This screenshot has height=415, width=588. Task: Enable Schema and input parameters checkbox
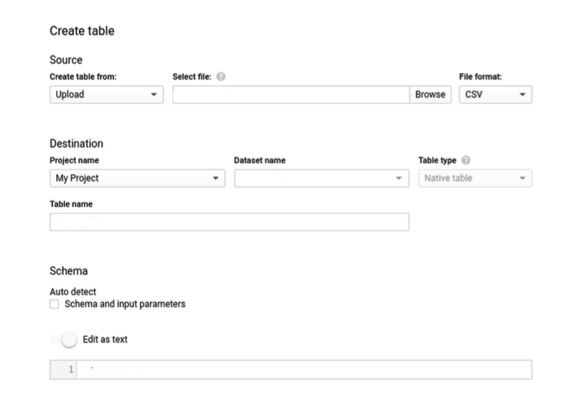tap(54, 304)
